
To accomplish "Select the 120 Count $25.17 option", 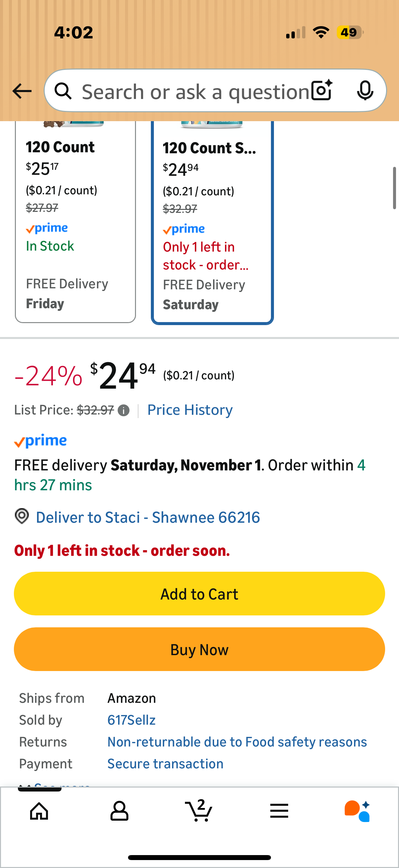I will point(75,222).
